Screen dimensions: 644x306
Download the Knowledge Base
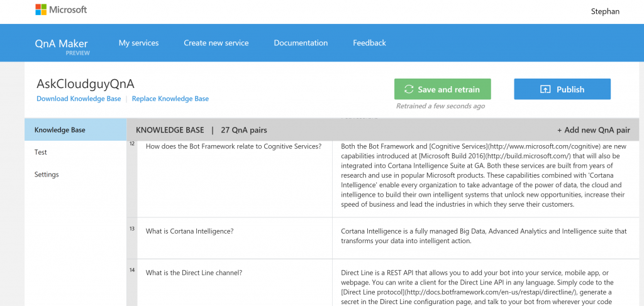point(79,99)
